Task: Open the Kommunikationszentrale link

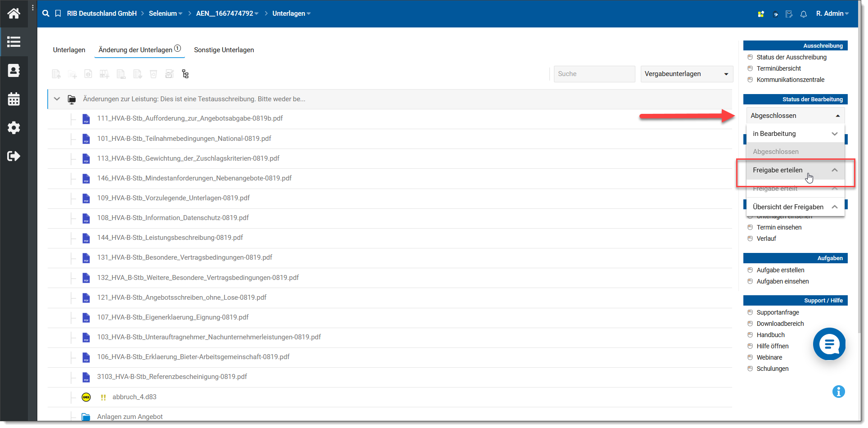Action: (791, 80)
